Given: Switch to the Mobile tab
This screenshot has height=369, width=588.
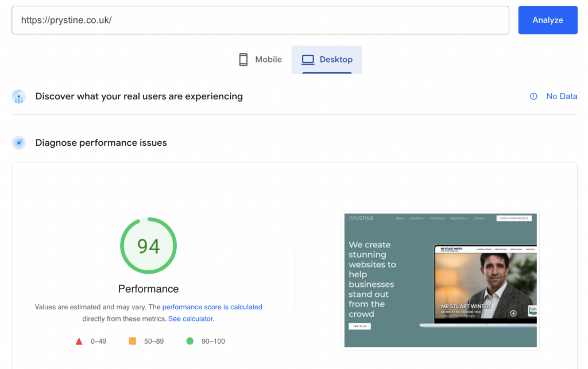Looking at the screenshot, I should pyautogui.click(x=260, y=60).
